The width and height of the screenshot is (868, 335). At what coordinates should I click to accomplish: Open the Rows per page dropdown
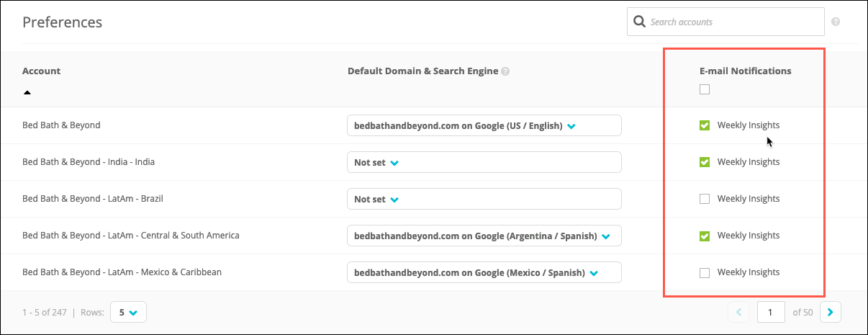(x=128, y=313)
